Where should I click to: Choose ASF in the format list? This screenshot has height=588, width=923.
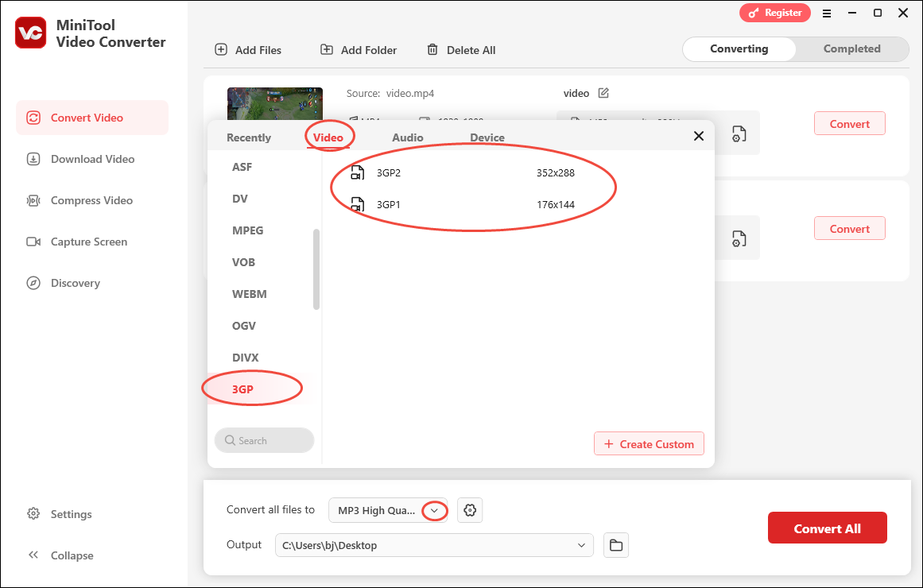[x=242, y=167]
